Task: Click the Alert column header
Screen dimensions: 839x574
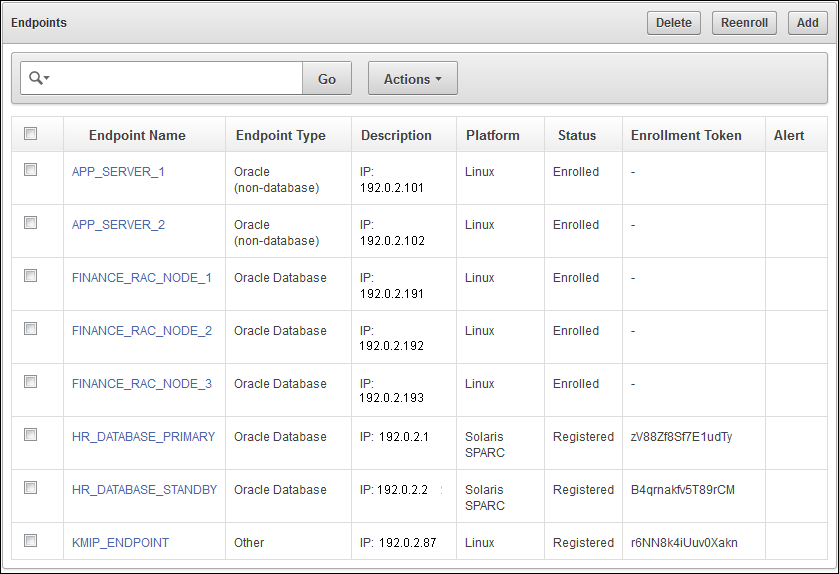Action: click(x=789, y=135)
